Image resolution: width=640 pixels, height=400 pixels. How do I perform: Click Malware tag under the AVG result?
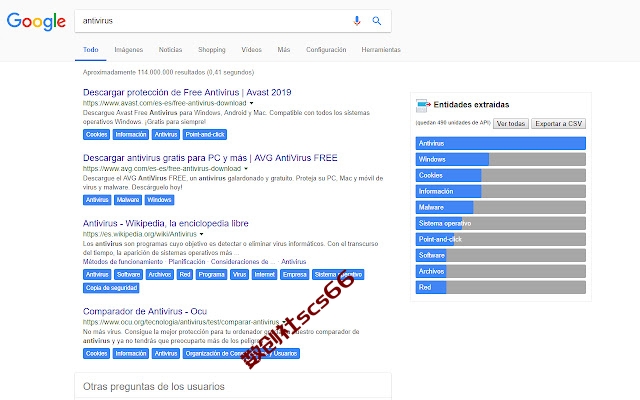click(x=128, y=200)
